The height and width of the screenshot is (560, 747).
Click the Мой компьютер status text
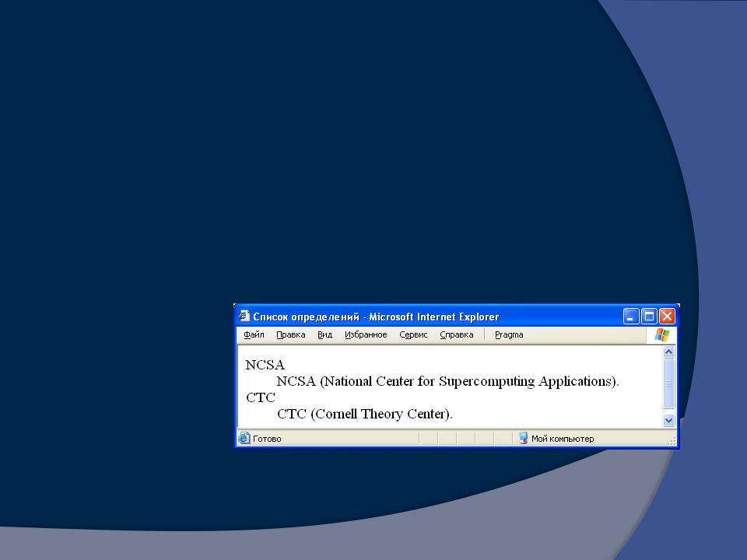click(563, 439)
